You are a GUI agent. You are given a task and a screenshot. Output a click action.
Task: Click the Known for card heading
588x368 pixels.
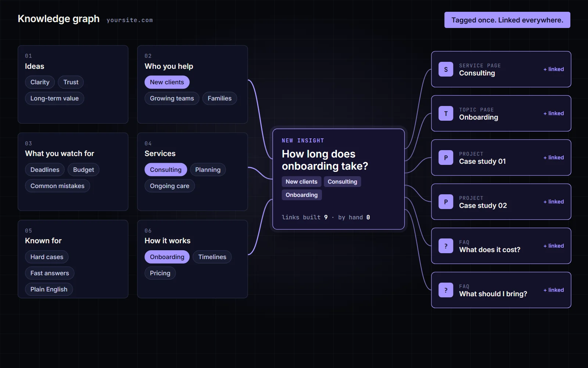[43, 241]
